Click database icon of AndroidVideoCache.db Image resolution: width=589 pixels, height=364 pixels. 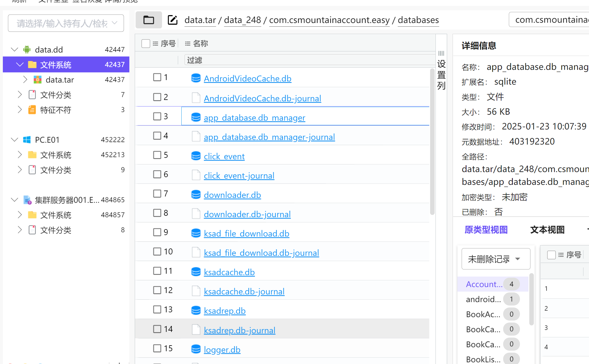click(x=196, y=78)
